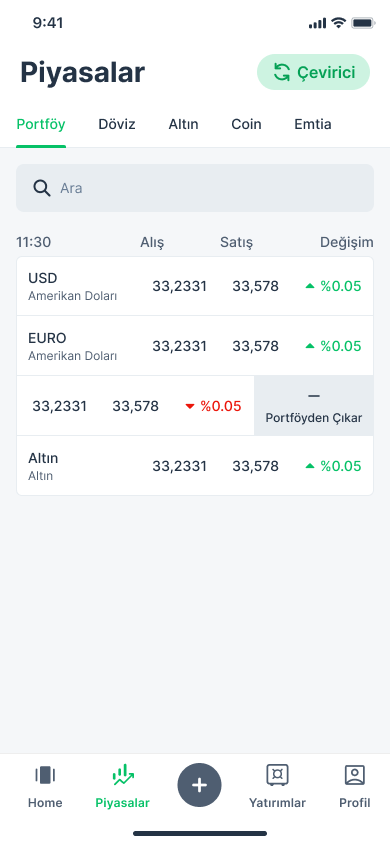Open Home from the bottom bar
Image resolution: width=390 pixels, height=844 pixels.
[45, 786]
